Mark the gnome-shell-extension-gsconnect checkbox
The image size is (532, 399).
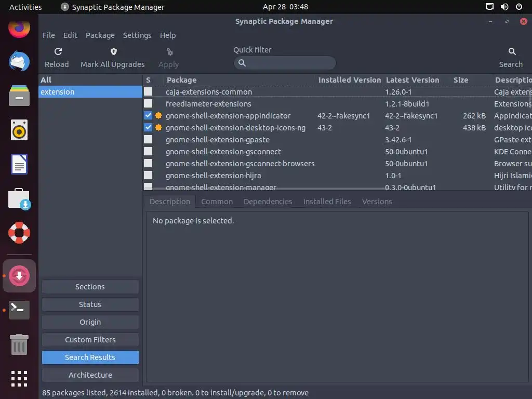[x=148, y=151]
